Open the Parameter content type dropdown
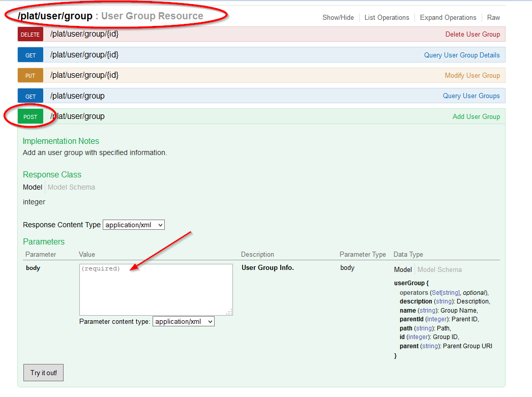Viewport: 532px width, 397px height. [183, 321]
